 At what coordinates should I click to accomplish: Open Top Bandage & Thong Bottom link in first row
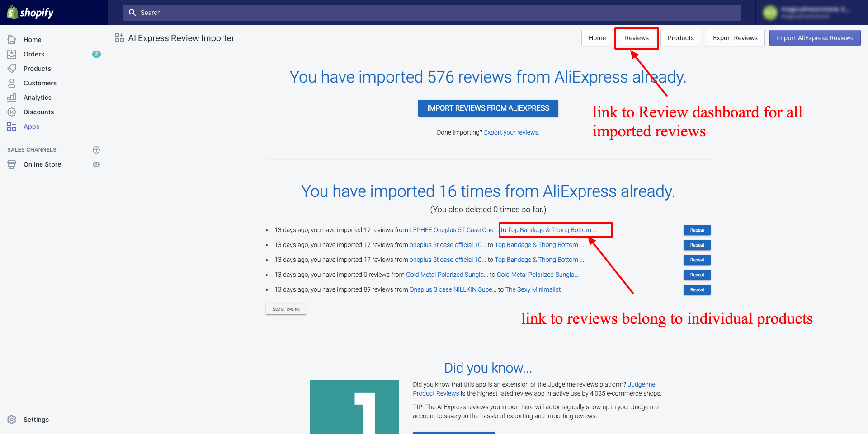[x=552, y=230]
